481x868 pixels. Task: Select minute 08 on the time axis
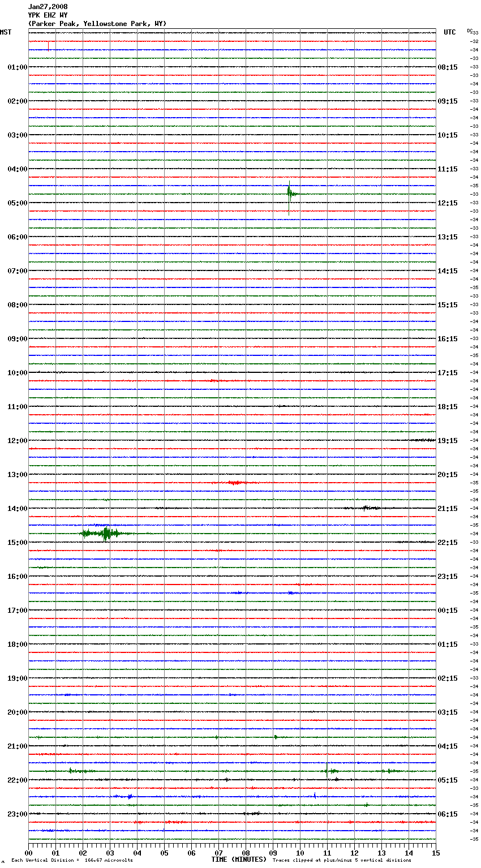click(x=246, y=853)
